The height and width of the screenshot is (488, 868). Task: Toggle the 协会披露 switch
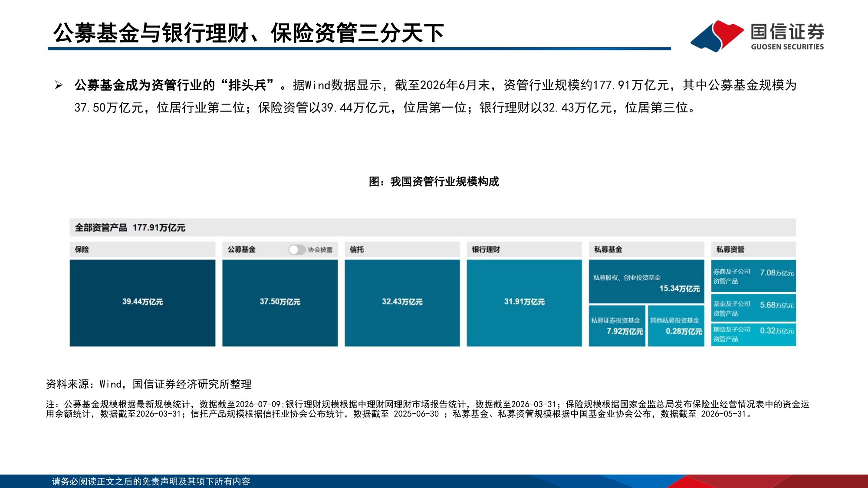point(297,249)
